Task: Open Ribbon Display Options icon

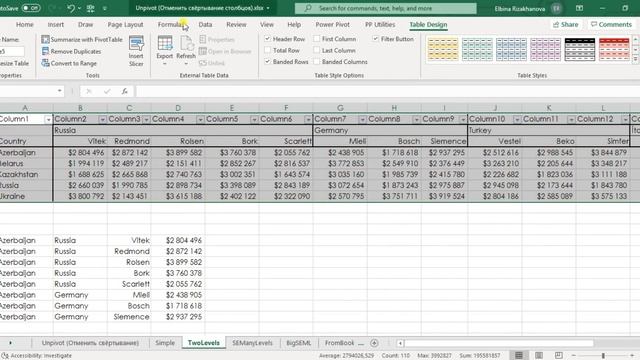Action: tap(579, 8)
